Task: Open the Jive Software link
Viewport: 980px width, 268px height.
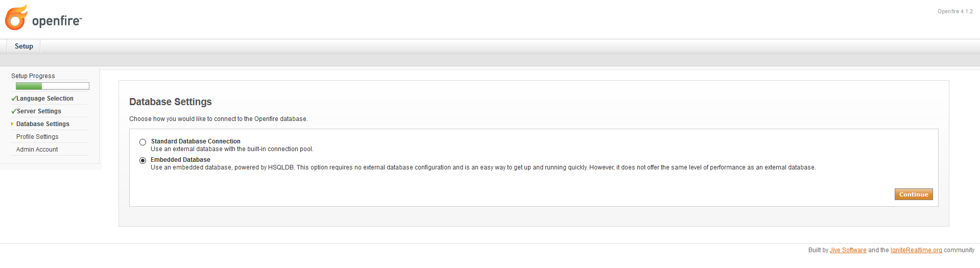Action: click(x=848, y=250)
